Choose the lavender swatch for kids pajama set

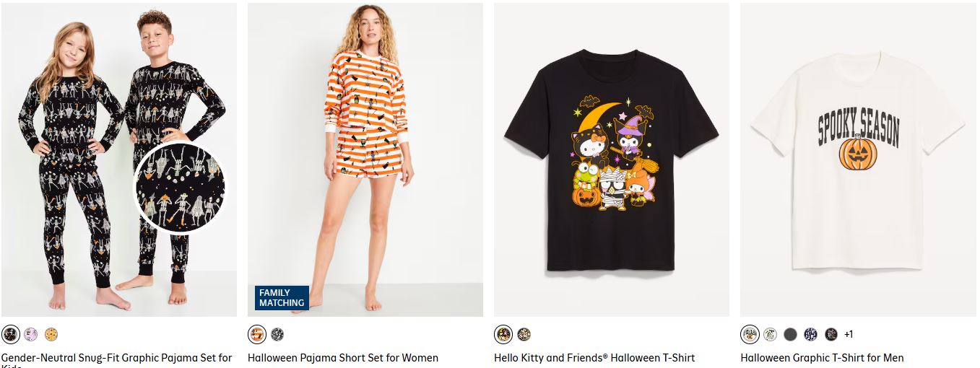30,334
